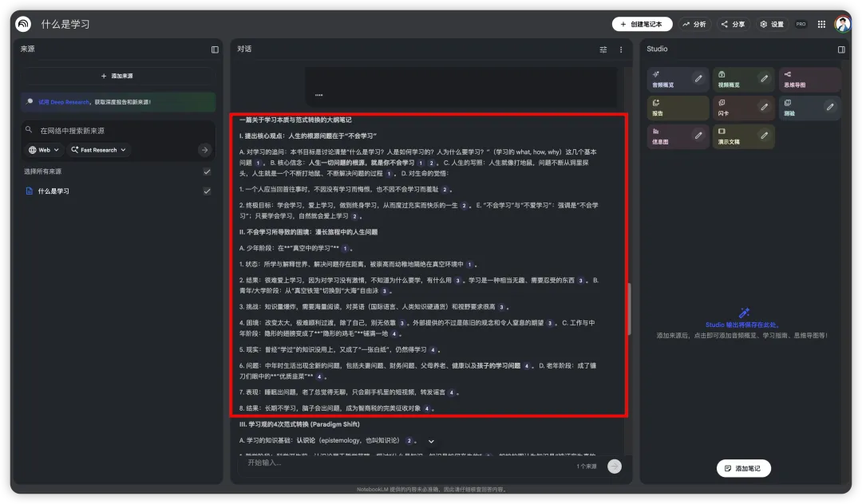Send chat message arrow button
This screenshot has width=862, height=504.
pos(614,466)
